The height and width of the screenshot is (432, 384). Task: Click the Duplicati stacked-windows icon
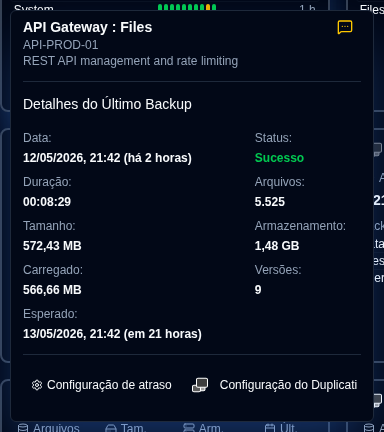[200, 385]
